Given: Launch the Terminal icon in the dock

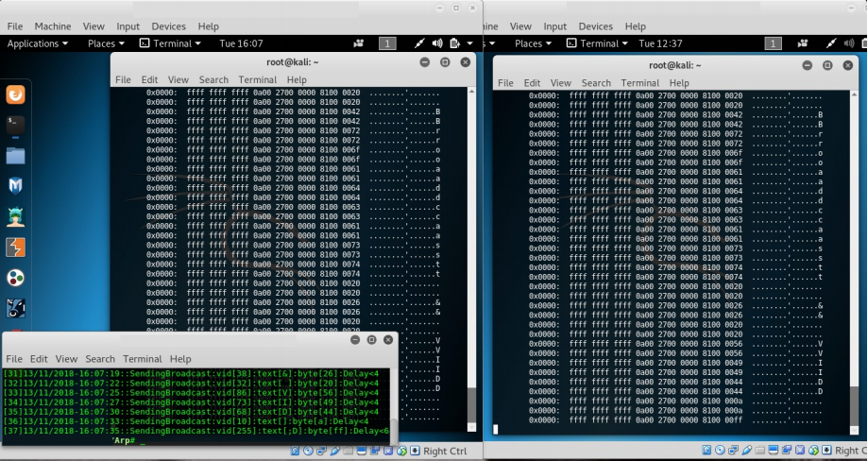Looking at the screenshot, I should click(16, 125).
